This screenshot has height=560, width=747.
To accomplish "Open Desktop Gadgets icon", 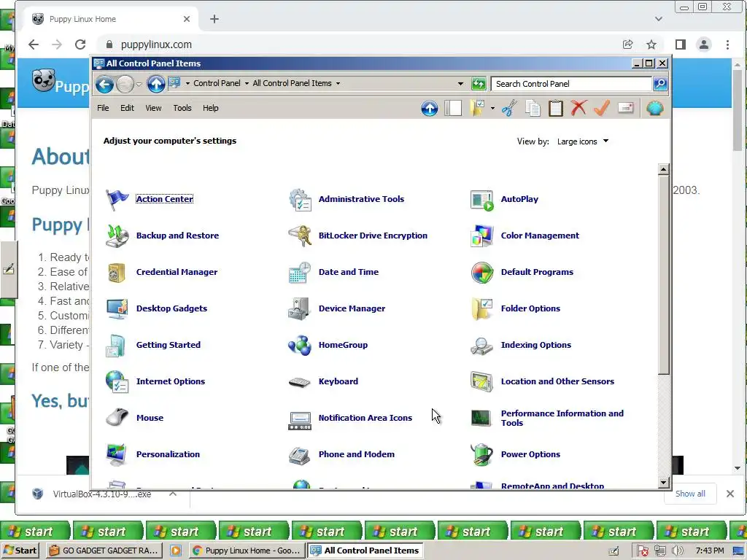I will pos(117,308).
